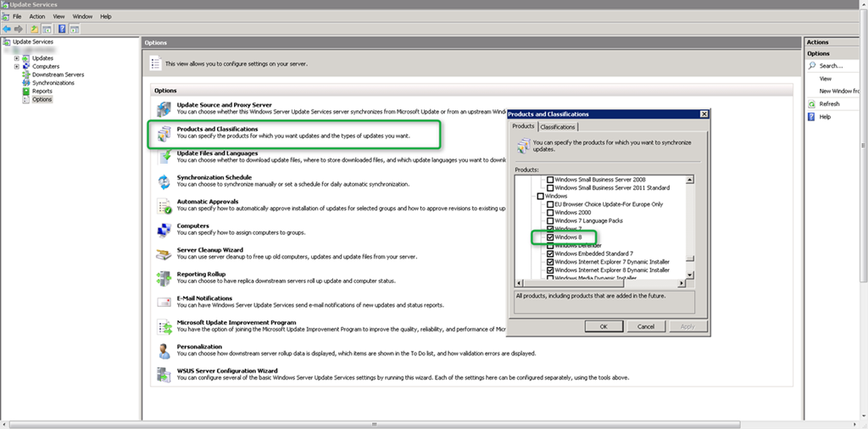Select Downstream Servers in the tree
The height and width of the screenshot is (429, 868).
(58, 75)
